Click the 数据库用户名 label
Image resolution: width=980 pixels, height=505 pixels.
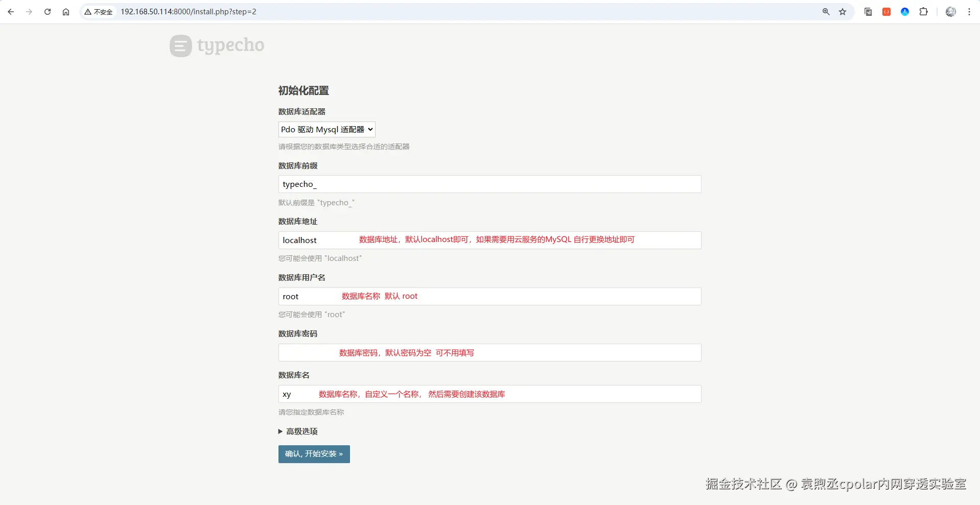pos(302,278)
